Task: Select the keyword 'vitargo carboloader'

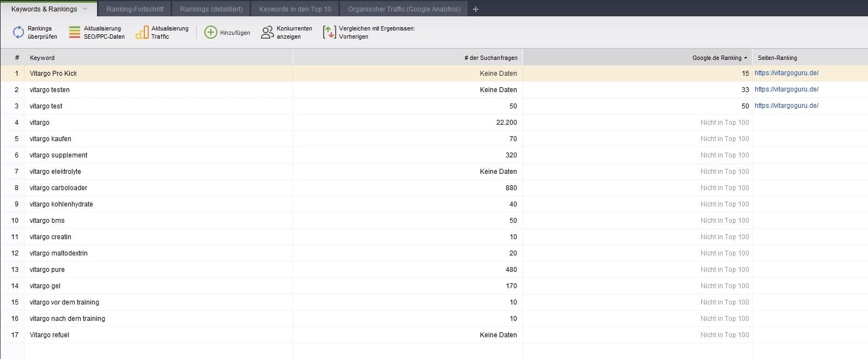Action: 58,188
